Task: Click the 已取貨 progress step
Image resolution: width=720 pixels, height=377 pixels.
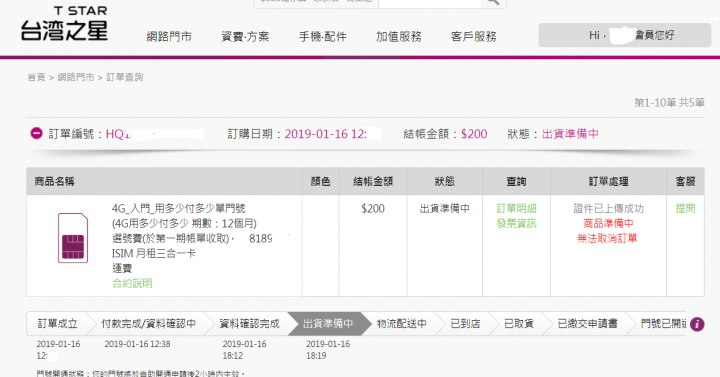Action: coord(519,324)
